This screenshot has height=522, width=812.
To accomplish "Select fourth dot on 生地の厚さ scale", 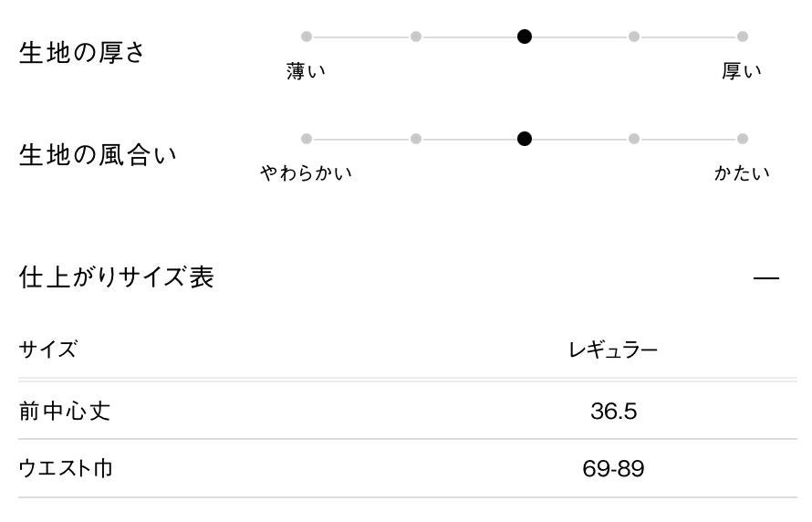I will 634,37.
